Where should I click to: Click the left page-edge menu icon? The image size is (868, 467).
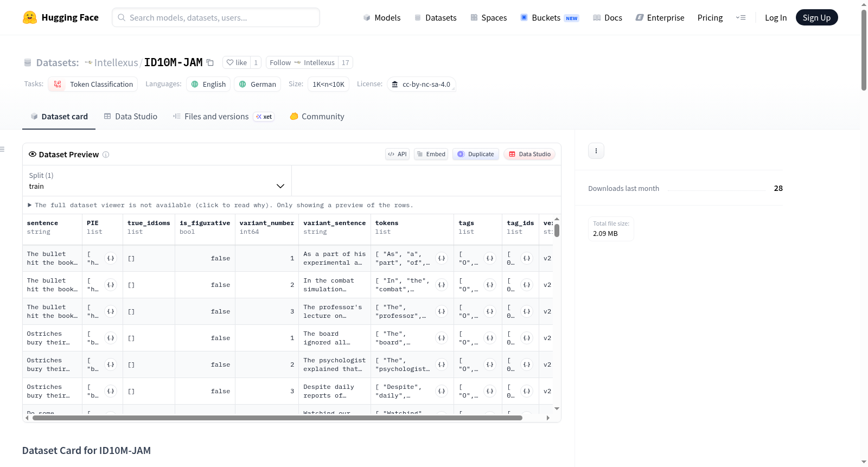(x=2, y=149)
